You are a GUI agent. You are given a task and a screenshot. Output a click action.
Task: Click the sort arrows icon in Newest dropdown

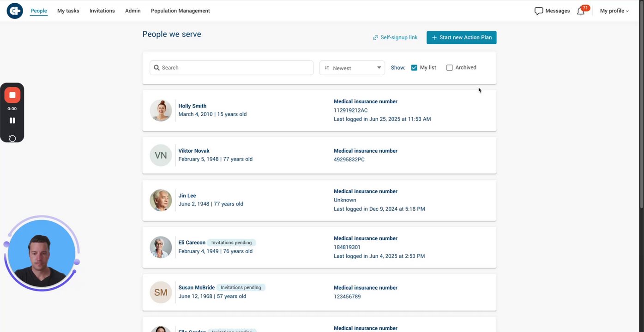(x=327, y=68)
